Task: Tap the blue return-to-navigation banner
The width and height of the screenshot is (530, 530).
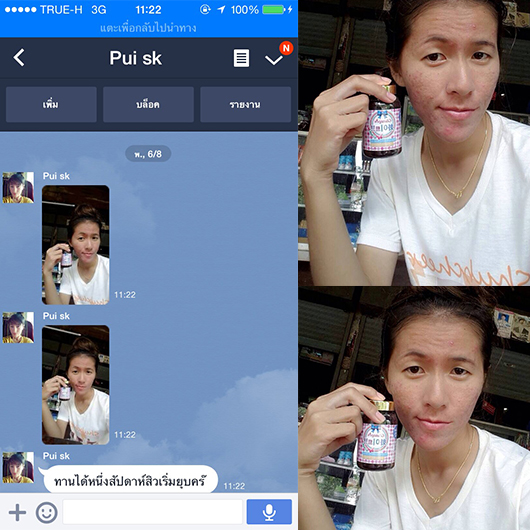Action: [149, 28]
